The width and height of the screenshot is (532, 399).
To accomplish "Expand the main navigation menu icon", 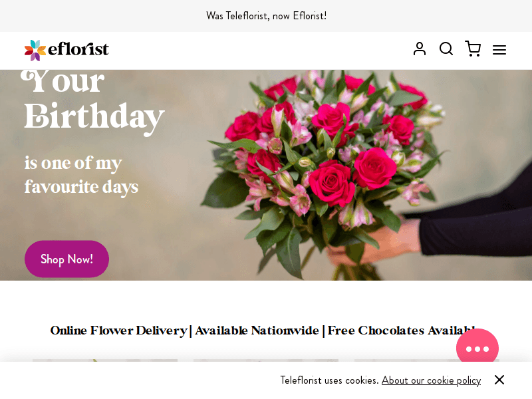I will point(499,50).
